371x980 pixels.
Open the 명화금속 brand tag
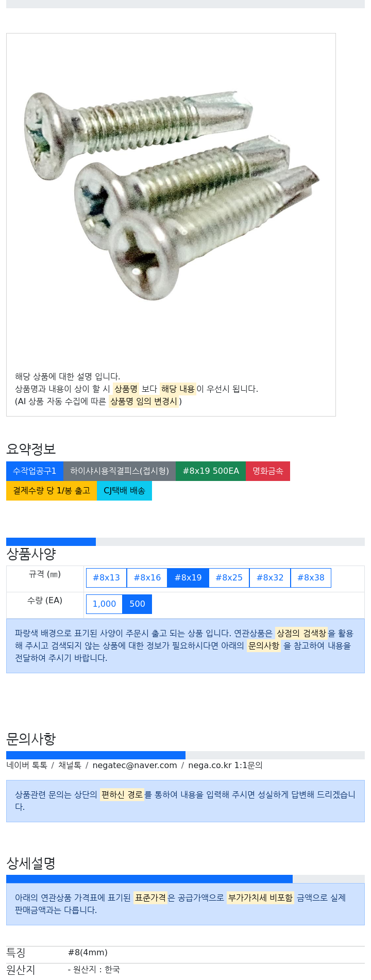pyautogui.click(x=268, y=471)
